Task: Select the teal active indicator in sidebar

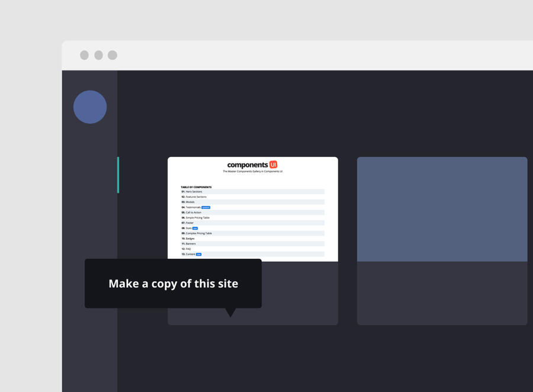Action: [x=118, y=175]
